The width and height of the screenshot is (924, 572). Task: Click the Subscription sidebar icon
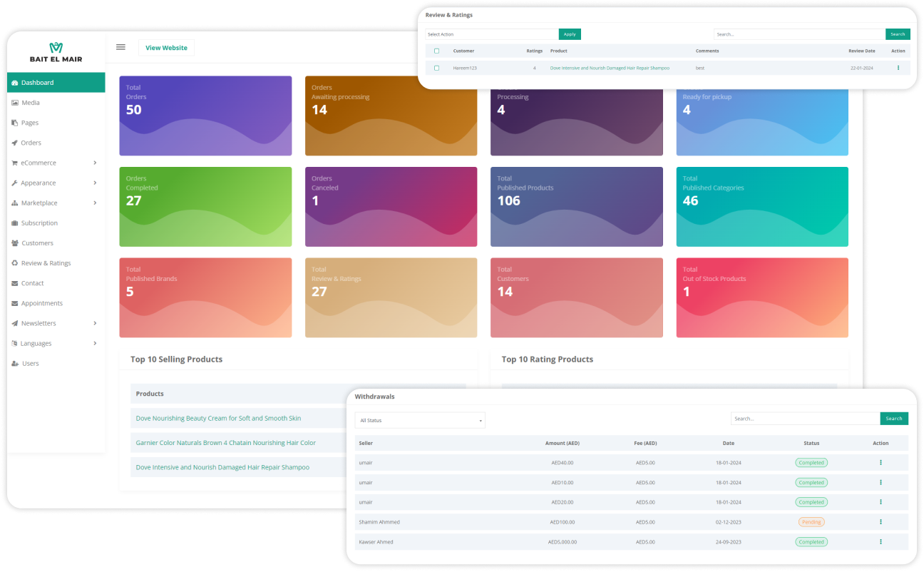click(x=15, y=223)
